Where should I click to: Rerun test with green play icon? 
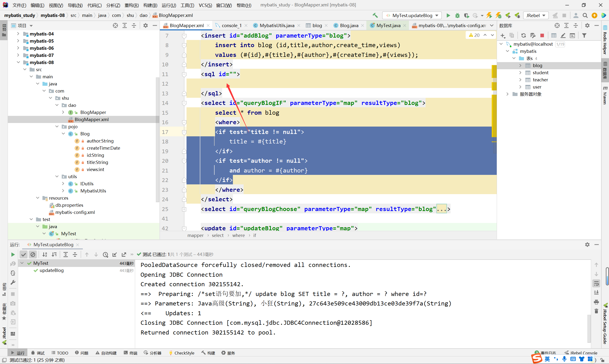coord(13,255)
